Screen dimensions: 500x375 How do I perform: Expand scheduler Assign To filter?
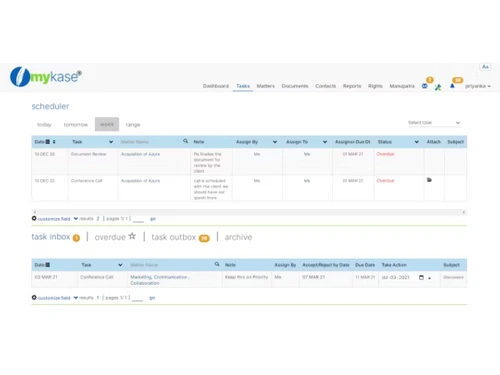coord(325,142)
